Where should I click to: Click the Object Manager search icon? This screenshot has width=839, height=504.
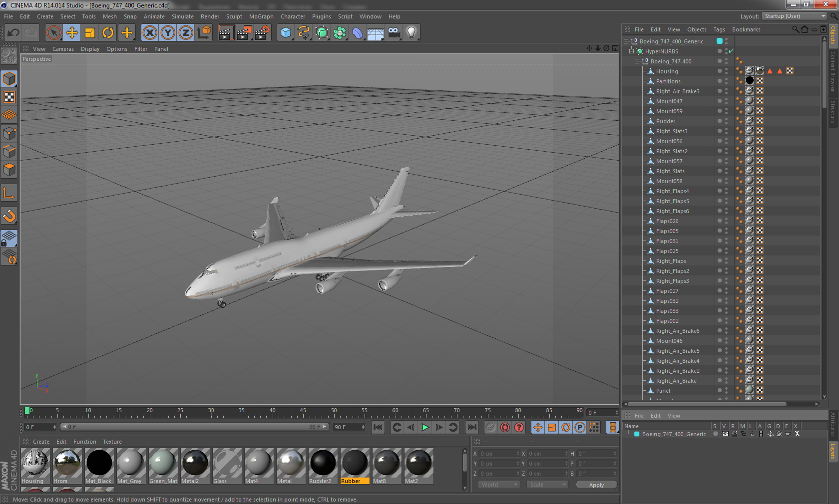click(x=796, y=29)
